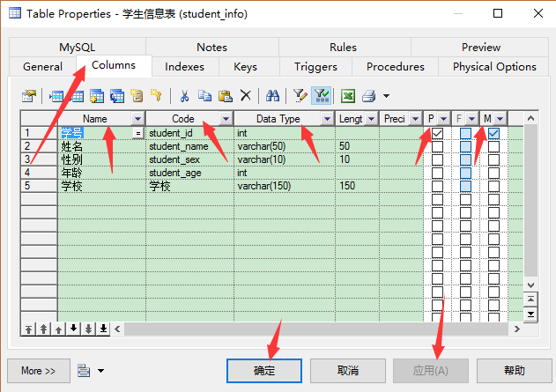Viewport: 556px width, 392px height.
Task: Click the Delete X icon
Action: [x=246, y=95]
